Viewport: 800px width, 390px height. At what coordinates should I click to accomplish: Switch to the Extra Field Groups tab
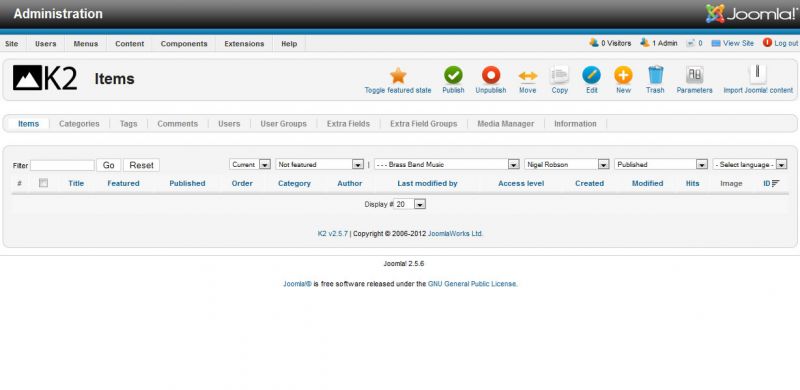423,124
